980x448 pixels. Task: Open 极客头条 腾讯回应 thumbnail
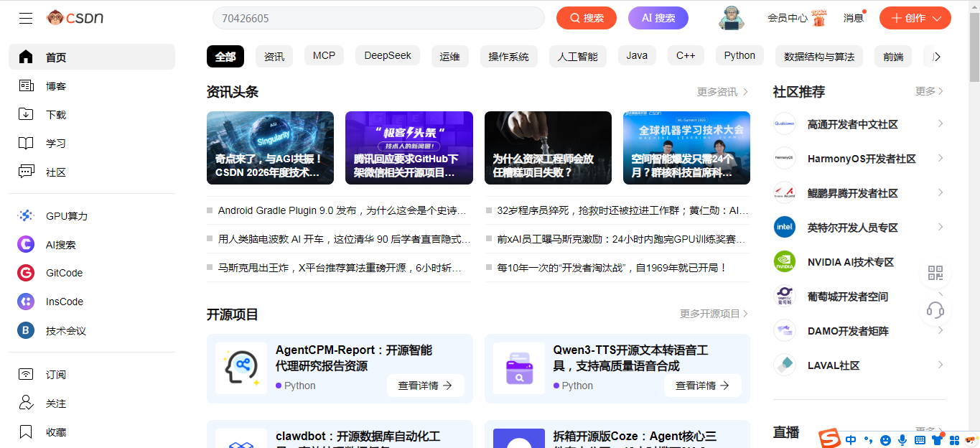coord(409,148)
